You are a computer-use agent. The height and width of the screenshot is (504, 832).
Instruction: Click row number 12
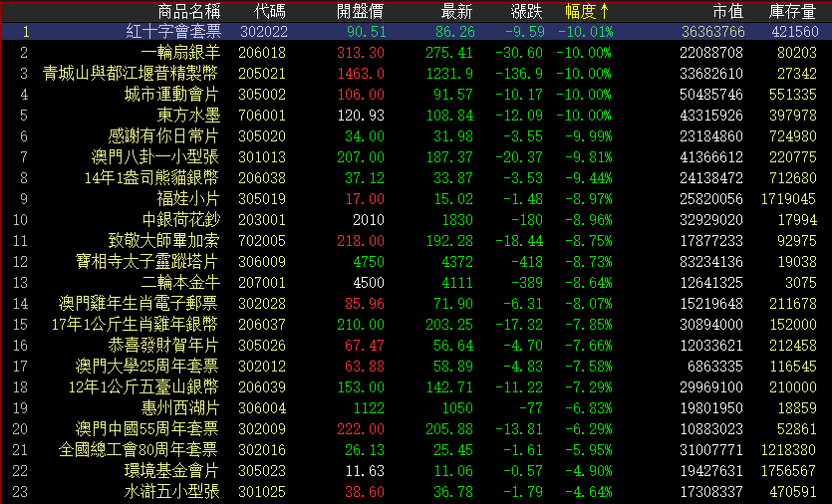tap(20, 262)
